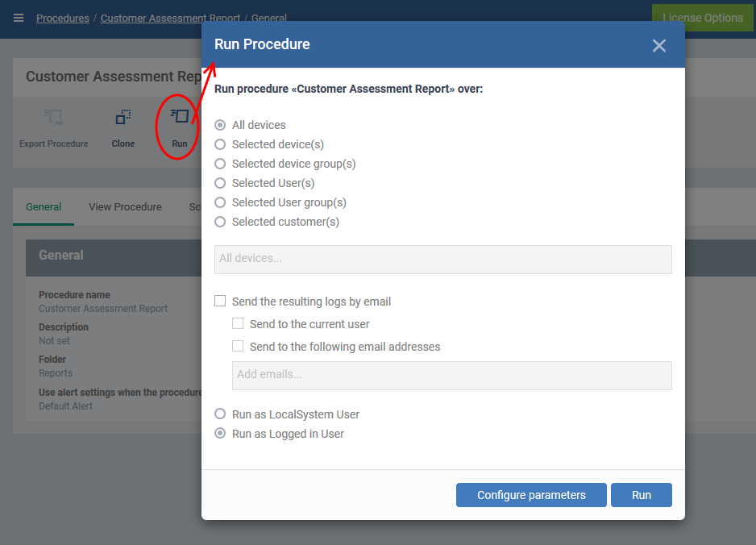The width and height of the screenshot is (756, 545).
Task: Enable Send the resulting logs by email
Action: 220,301
